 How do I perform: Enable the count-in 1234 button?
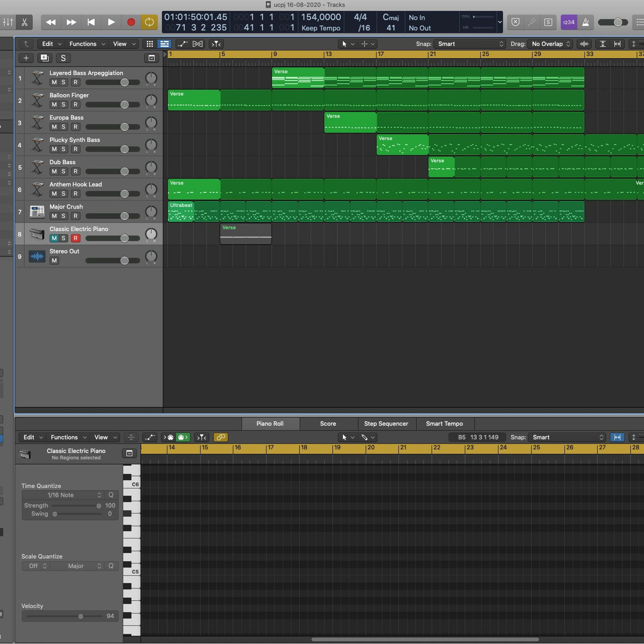tap(568, 22)
